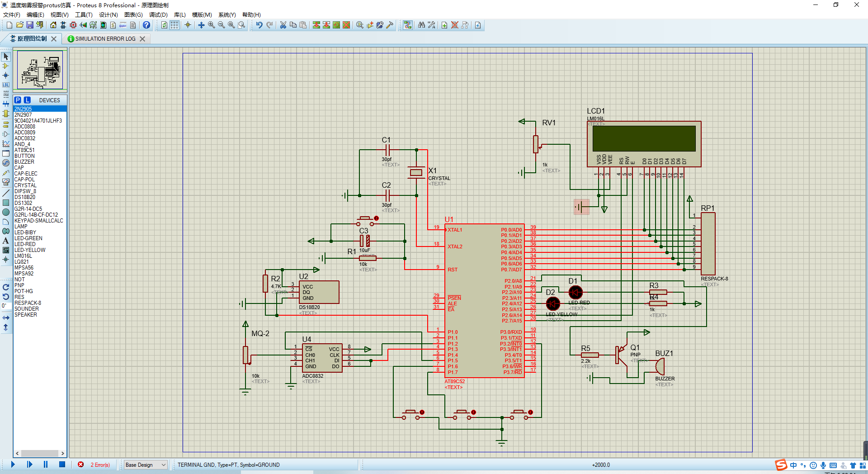Click the Sogou input method tray icon

(781, 465)
